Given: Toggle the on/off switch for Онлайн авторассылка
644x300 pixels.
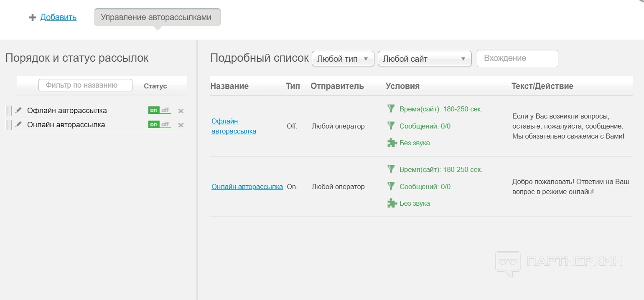Looking at the screenshot, I should pyautogui.click(x=159, y=125).
